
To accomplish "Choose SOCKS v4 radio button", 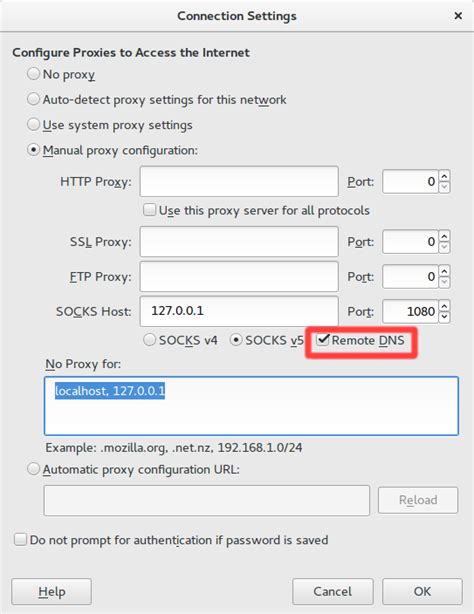I will coord(149,340).
